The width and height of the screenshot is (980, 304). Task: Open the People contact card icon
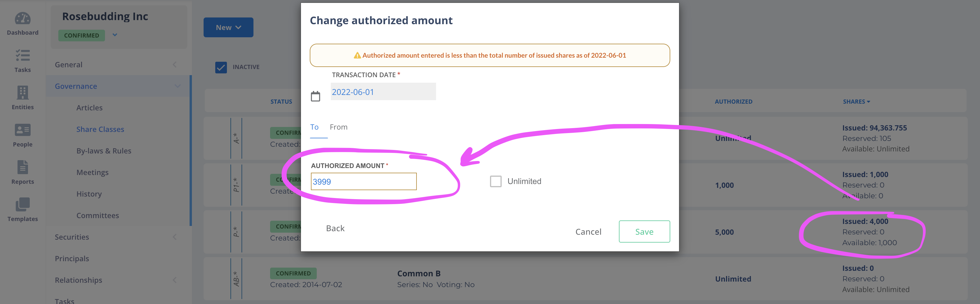22,130
